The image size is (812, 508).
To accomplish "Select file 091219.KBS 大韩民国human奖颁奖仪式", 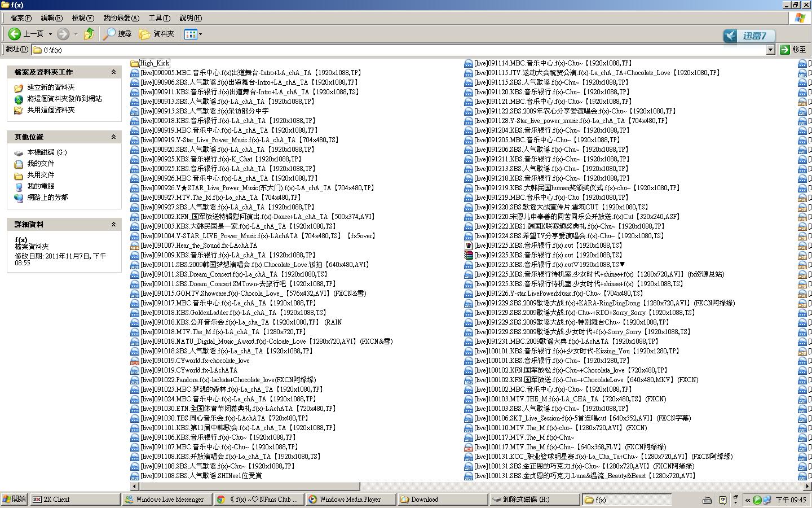I will coord(578,188).
